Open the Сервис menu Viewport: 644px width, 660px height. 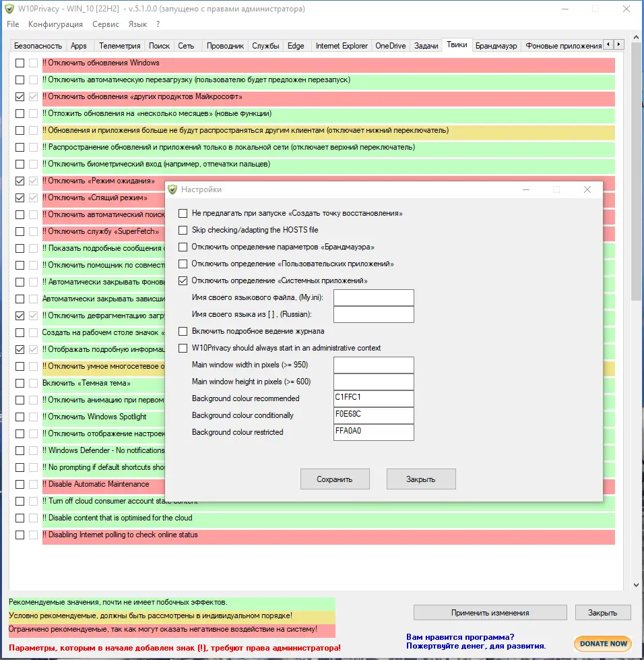(106, 24)
